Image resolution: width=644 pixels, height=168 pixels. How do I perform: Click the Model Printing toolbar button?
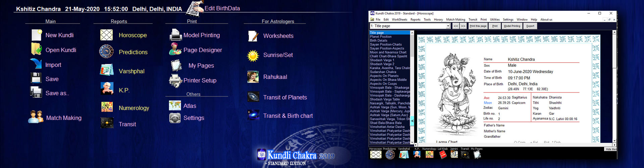pyautogui.click(x=512, y=26)
